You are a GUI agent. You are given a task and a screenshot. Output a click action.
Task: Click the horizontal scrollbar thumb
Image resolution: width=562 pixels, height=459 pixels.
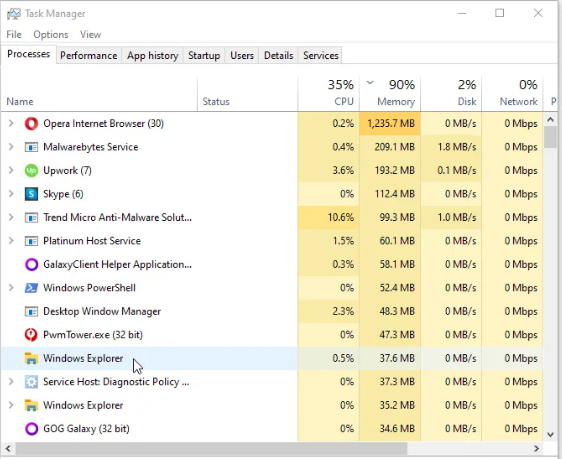coord(211,449)
